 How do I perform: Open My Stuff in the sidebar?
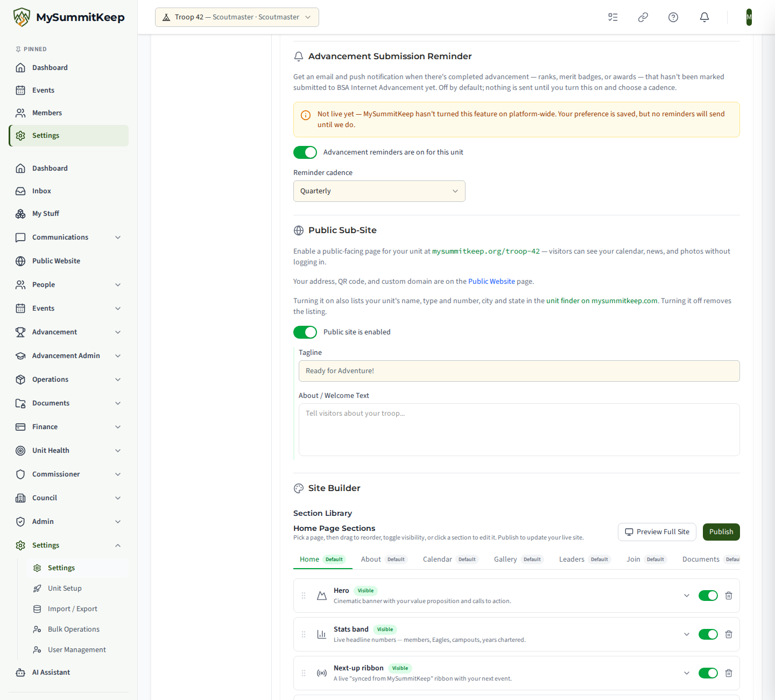pos(68,214)
